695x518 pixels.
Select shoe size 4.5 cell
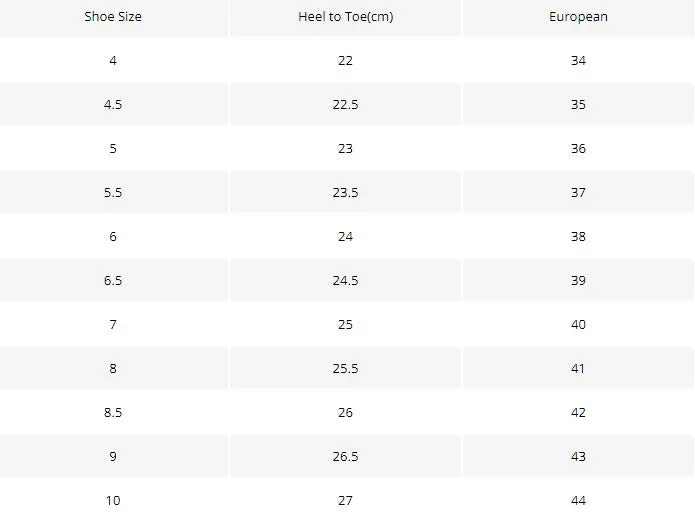click(x=113, y=105)
